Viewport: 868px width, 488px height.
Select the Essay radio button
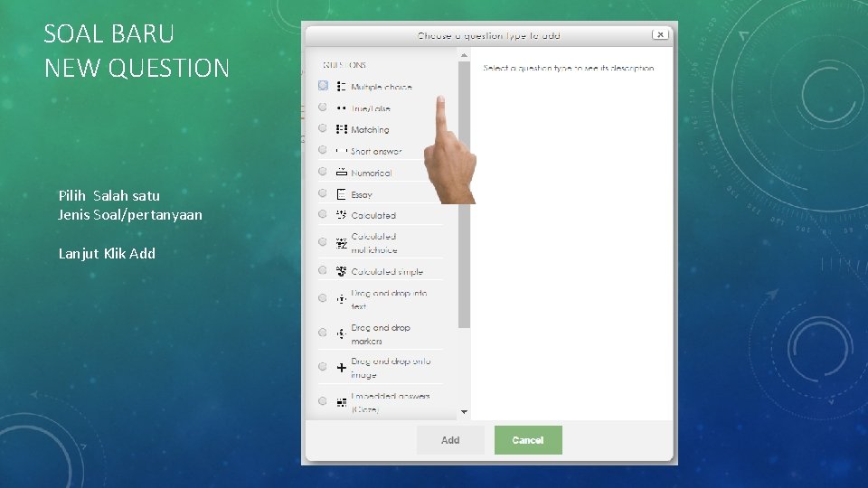coord(323,193)
